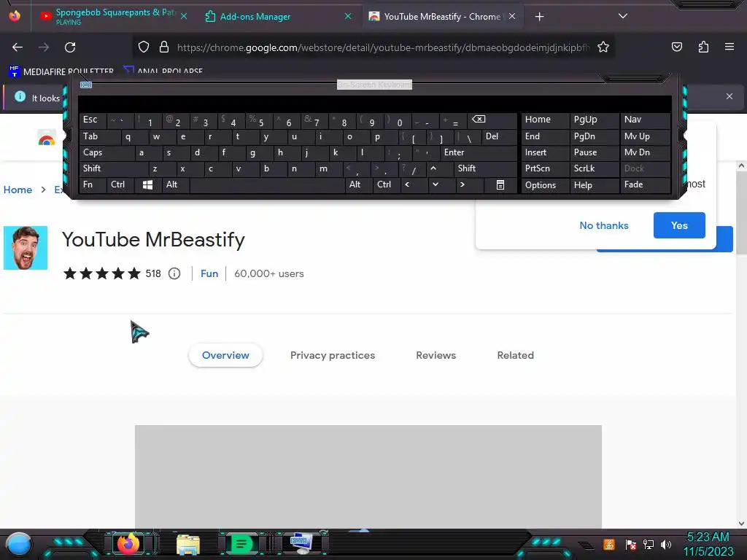
Task: Open a new tab with plus button
Action: coord(539,17)
